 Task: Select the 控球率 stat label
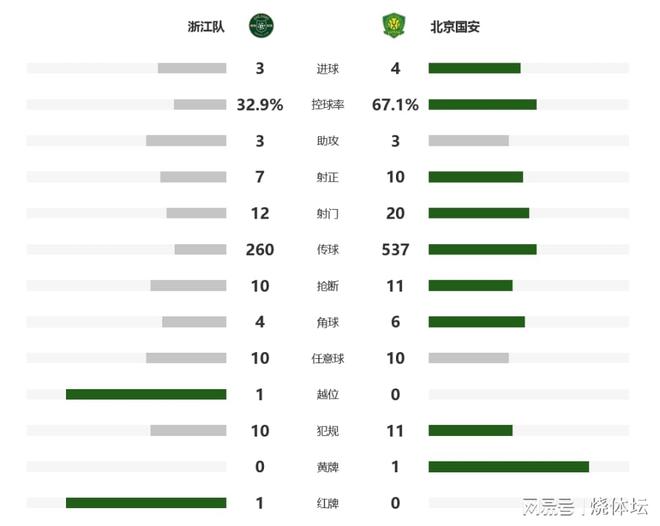point(327,105)
